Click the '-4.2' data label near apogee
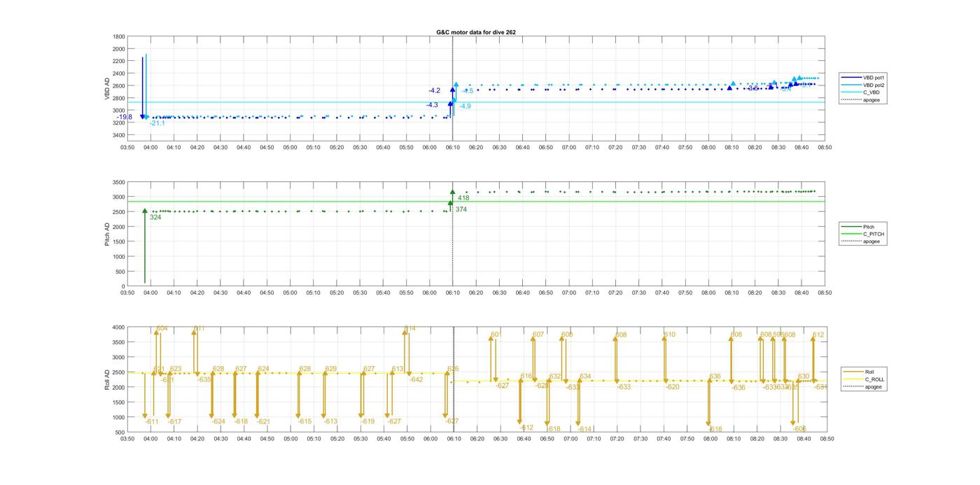This screenshot has width=980, height=485. (435, 91)
